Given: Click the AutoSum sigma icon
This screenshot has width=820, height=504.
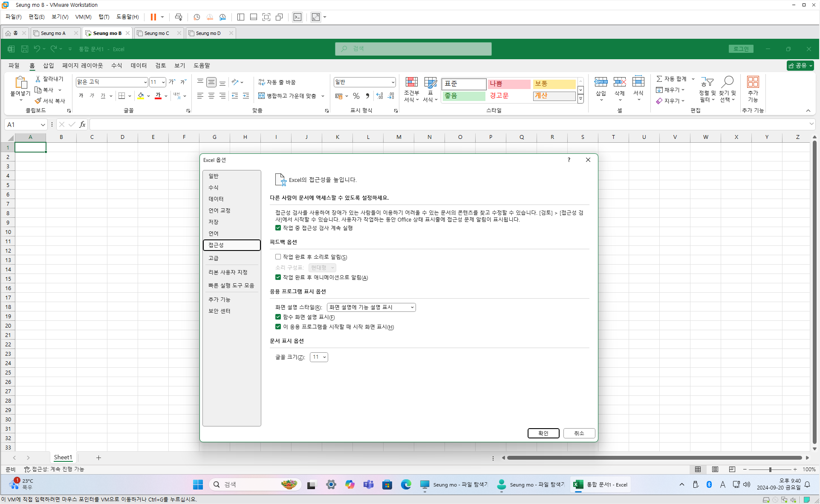Looking at the screenshot, I should point(659,79).
